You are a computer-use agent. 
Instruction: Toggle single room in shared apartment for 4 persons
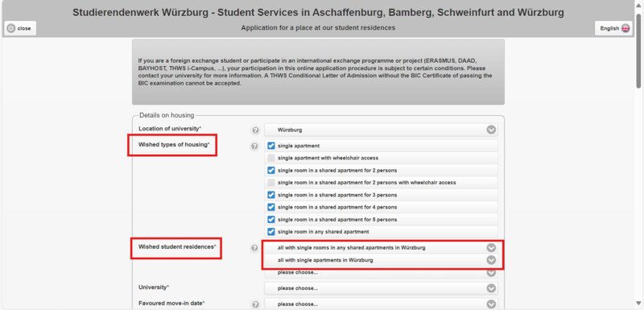[x=271, y=207]
